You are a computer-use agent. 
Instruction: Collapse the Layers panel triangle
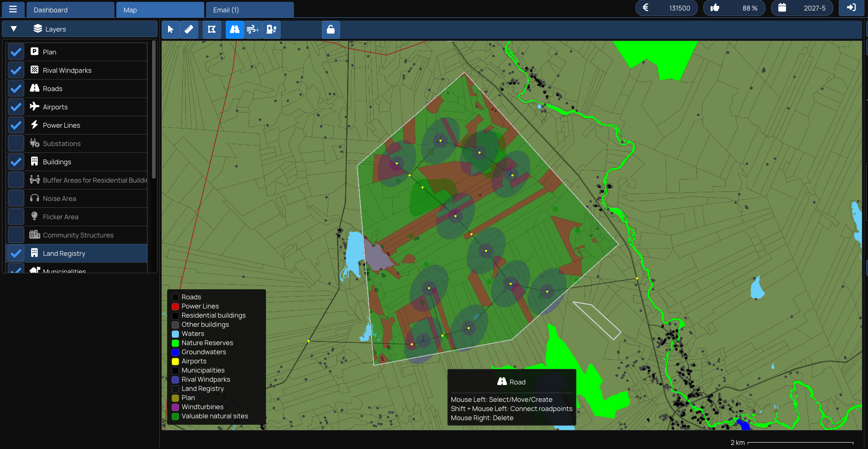coord(14,29)
